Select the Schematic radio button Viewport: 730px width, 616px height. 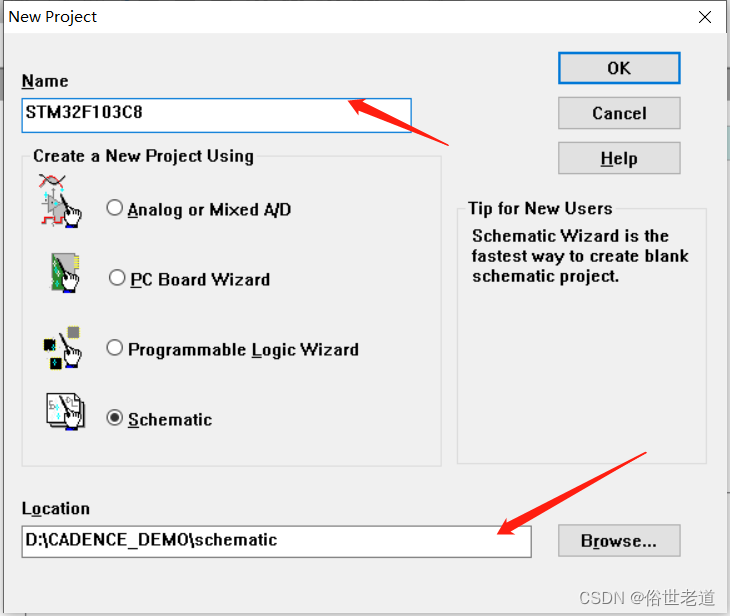tap(115, 418)
